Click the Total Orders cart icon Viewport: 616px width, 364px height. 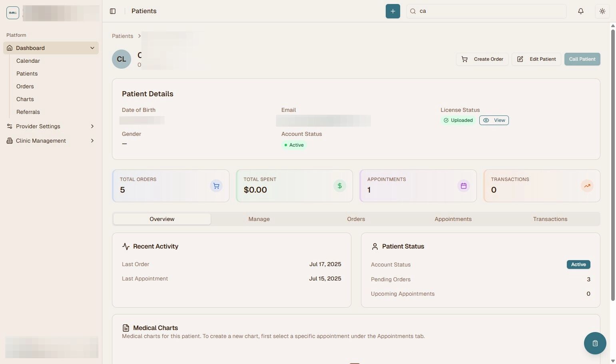pos(216,186)
